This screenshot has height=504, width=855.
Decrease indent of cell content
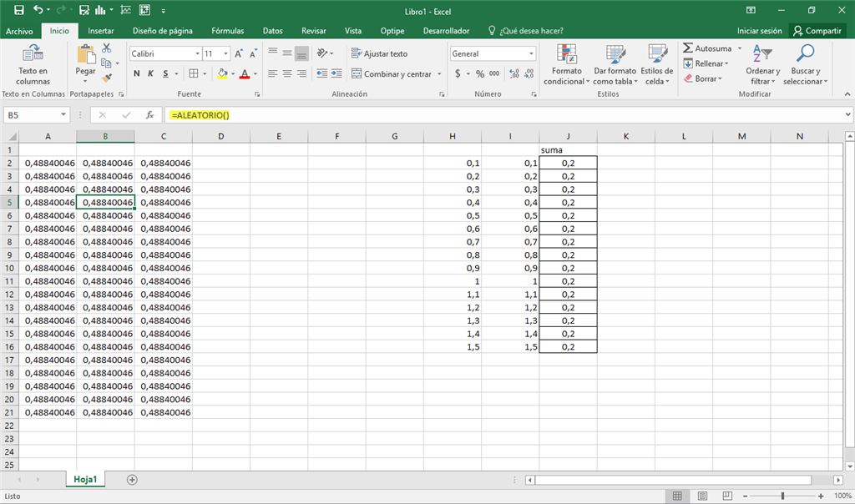pyautogui.click(x=322, y=73)
